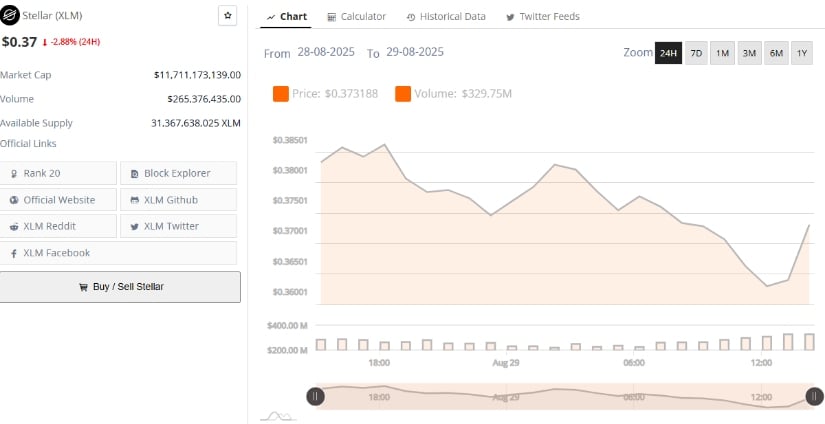Click the chart navigator timeline strip
Viewport: 825px width, 424px height.
point(565,397)
